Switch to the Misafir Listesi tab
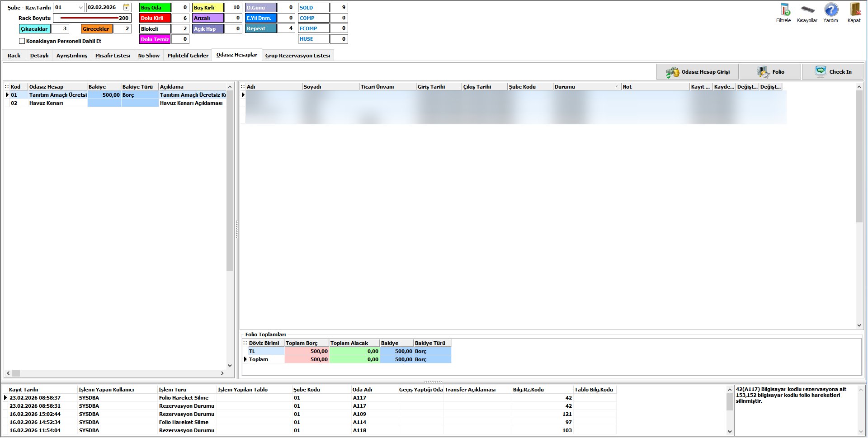Viewport: 868px width, 438px height. click(113, 56)
